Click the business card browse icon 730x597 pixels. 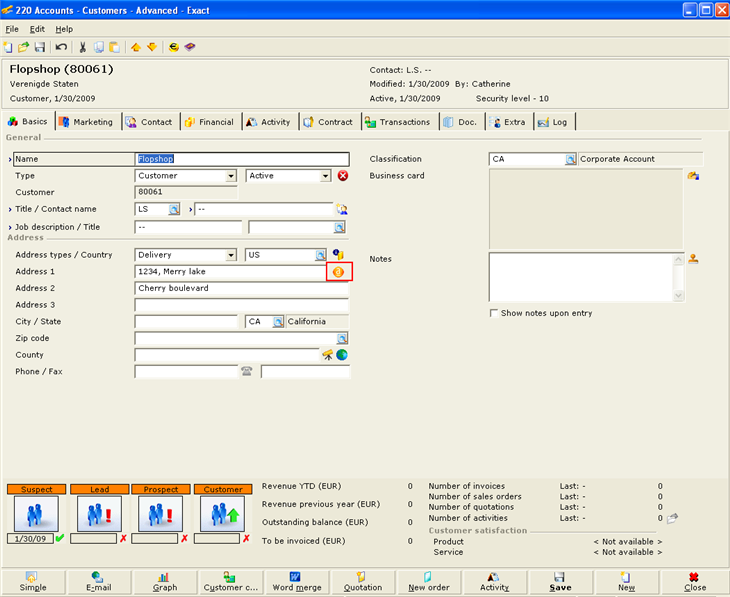[x=692, y=176]
